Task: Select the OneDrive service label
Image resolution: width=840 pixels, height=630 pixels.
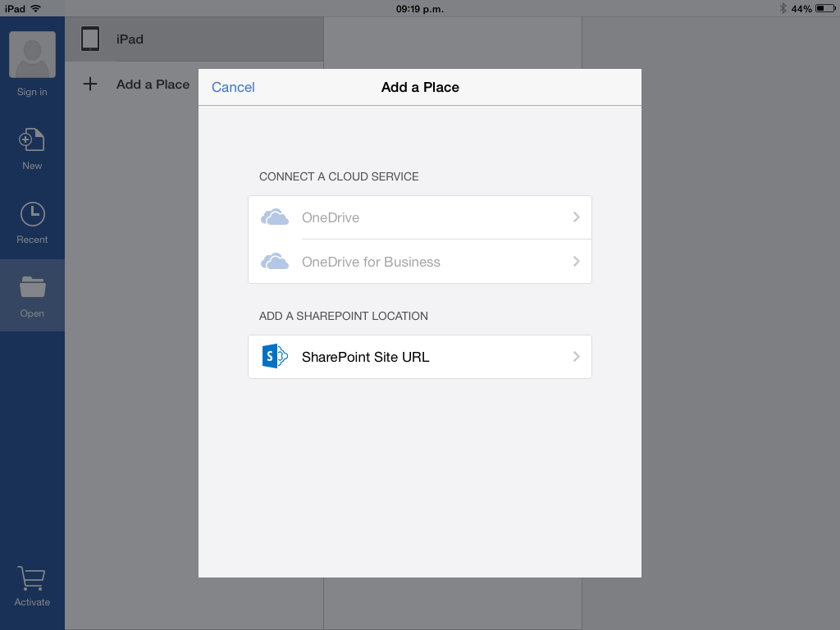Action: [330, 217]
